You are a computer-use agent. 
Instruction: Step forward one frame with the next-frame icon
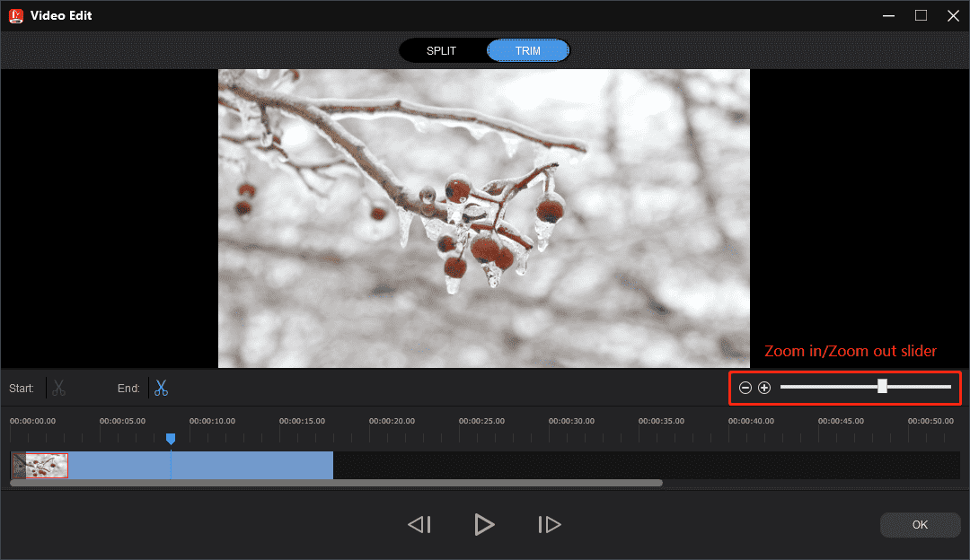click(x=549, y=524)
